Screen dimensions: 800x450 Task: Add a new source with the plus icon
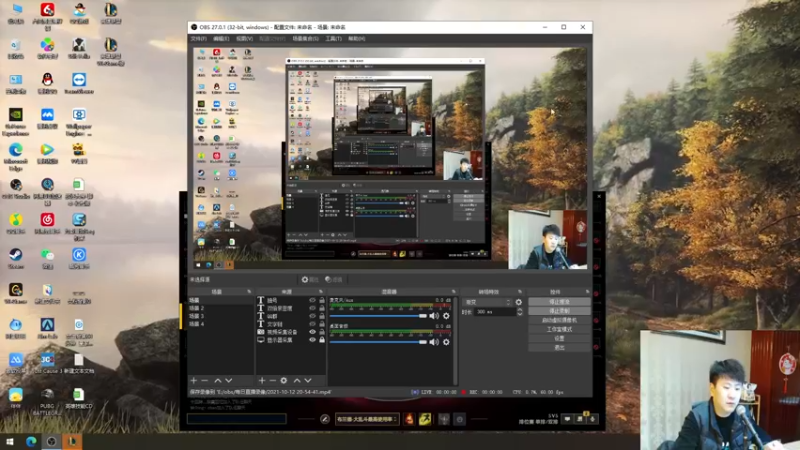[x=262, y=381]
